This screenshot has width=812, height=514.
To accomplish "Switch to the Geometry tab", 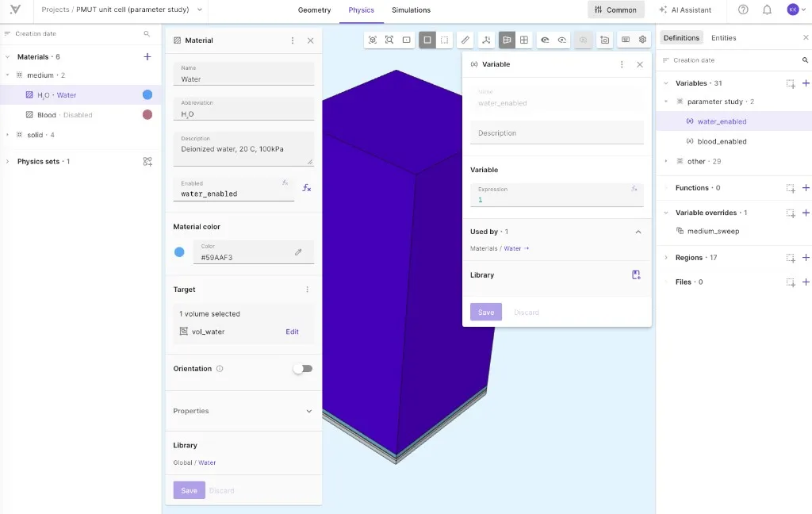I will 314,10.
